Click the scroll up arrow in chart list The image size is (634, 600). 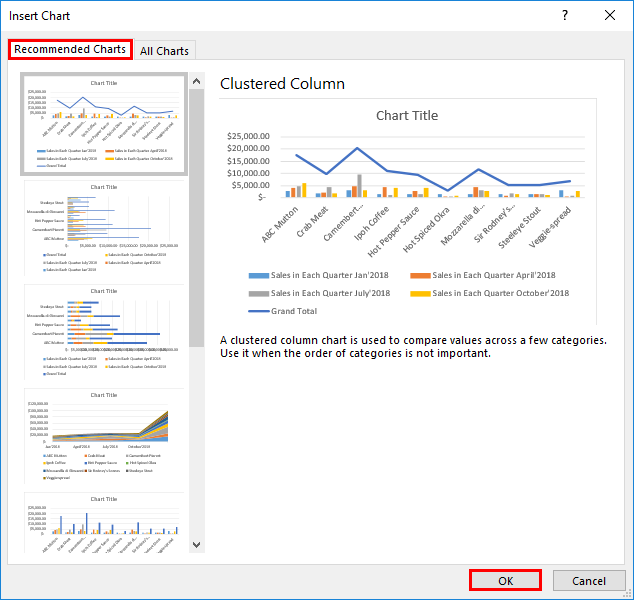pyautogui.click(x=197, y=81)
